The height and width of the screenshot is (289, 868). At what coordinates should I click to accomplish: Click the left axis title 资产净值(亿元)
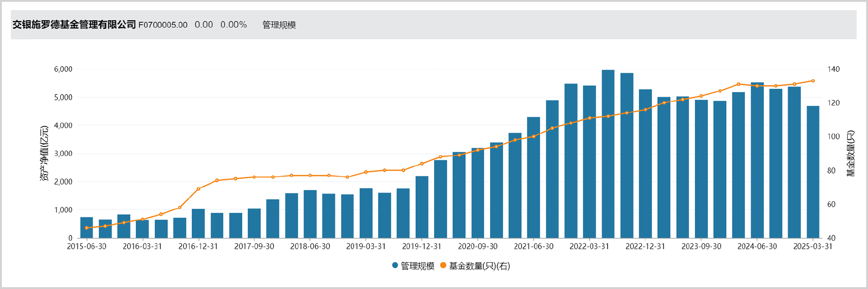44,154
